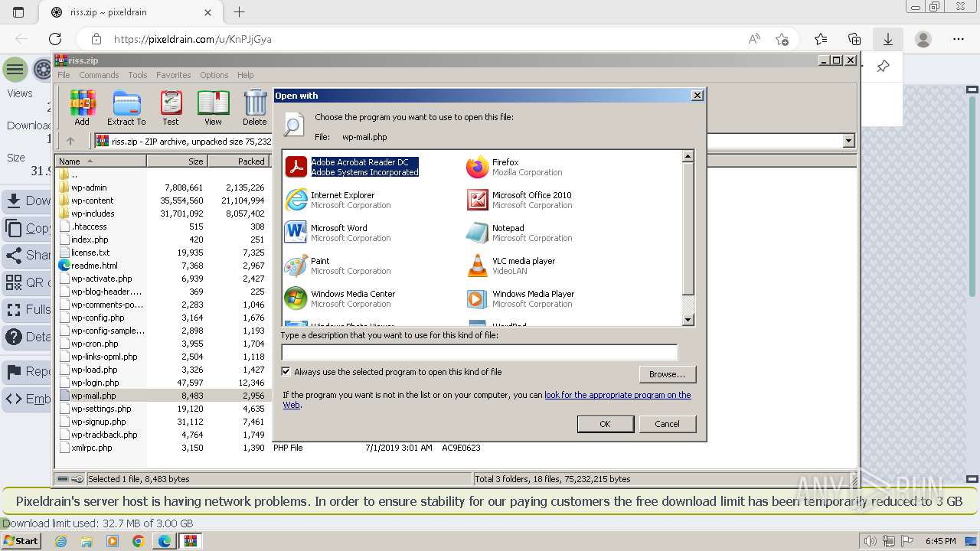Pin the downloads flyout

point(883,67)
